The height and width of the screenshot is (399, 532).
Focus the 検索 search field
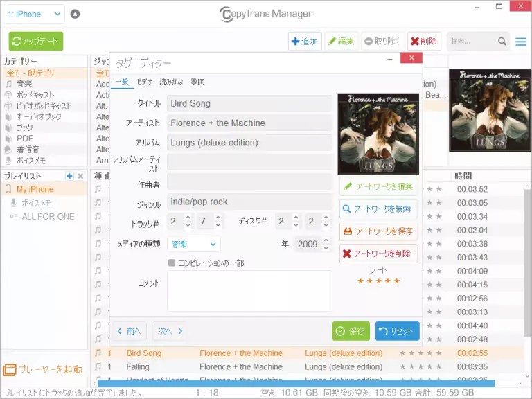point(472,42)
